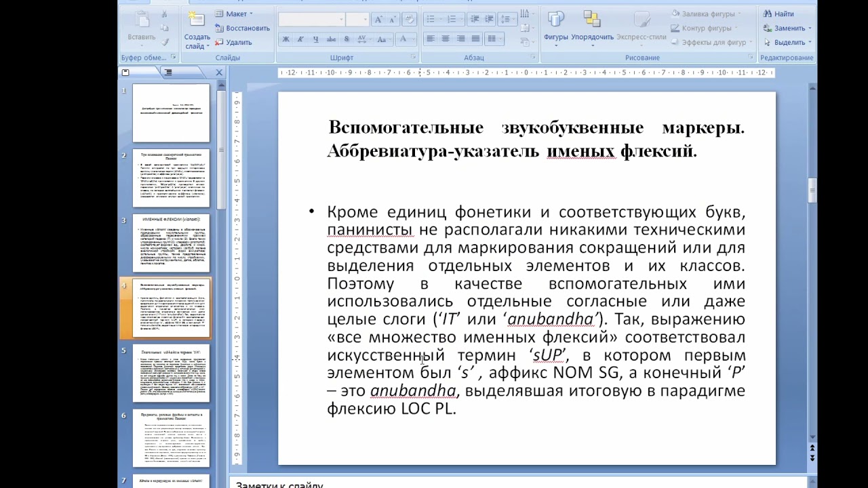Open the Paragraph (Абзац) dialog launcher
The image size is (868, 488).
pos(534,58)
